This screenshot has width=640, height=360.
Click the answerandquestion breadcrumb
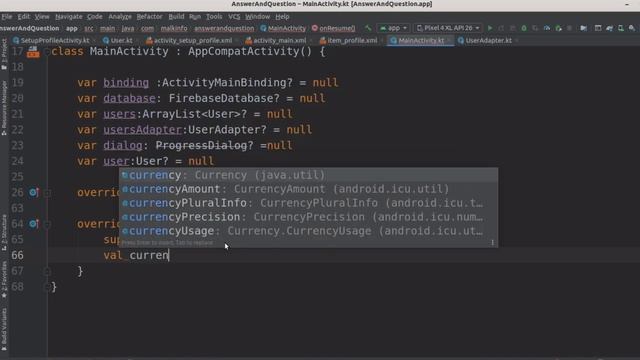tap(224, 28)
